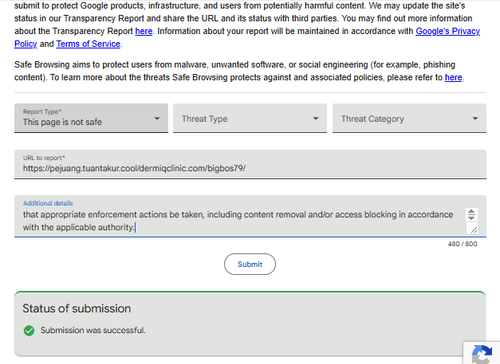Screen dimensions: 500x364
Task: Open the Terms of Service link
Action: [x=88, y=44]
